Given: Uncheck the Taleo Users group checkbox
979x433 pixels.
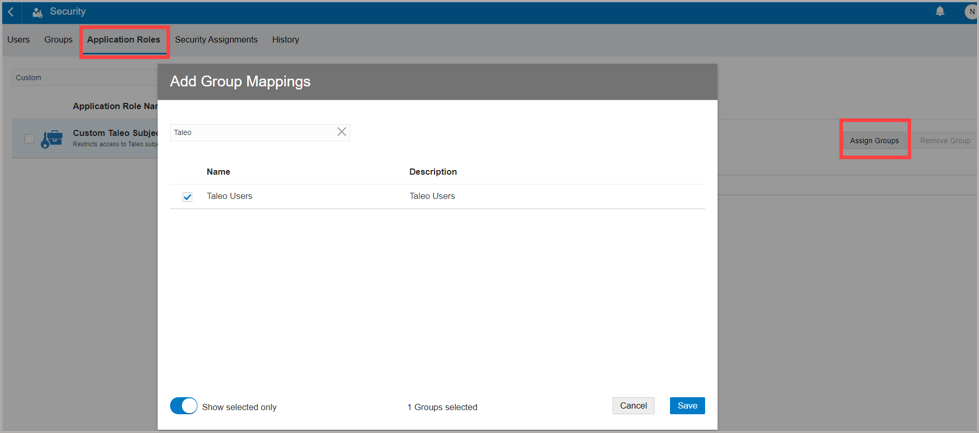Looking at the screenshot, I should 187,197.
